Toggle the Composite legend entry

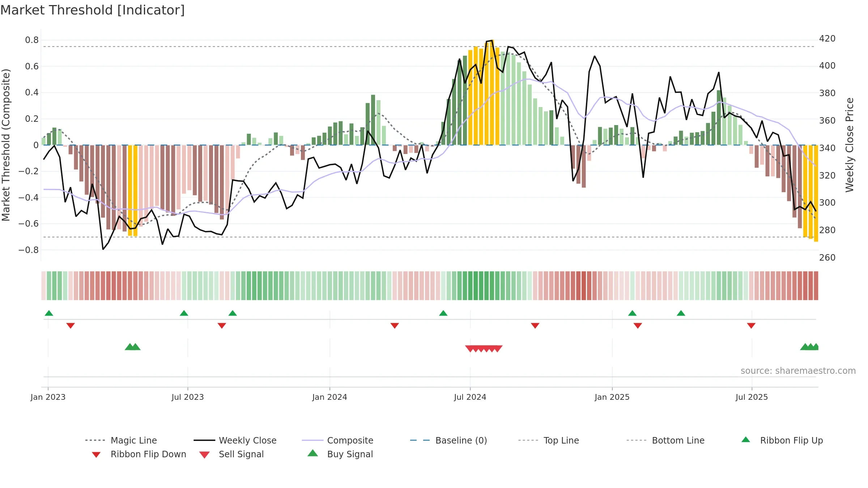tap(337, 440)
